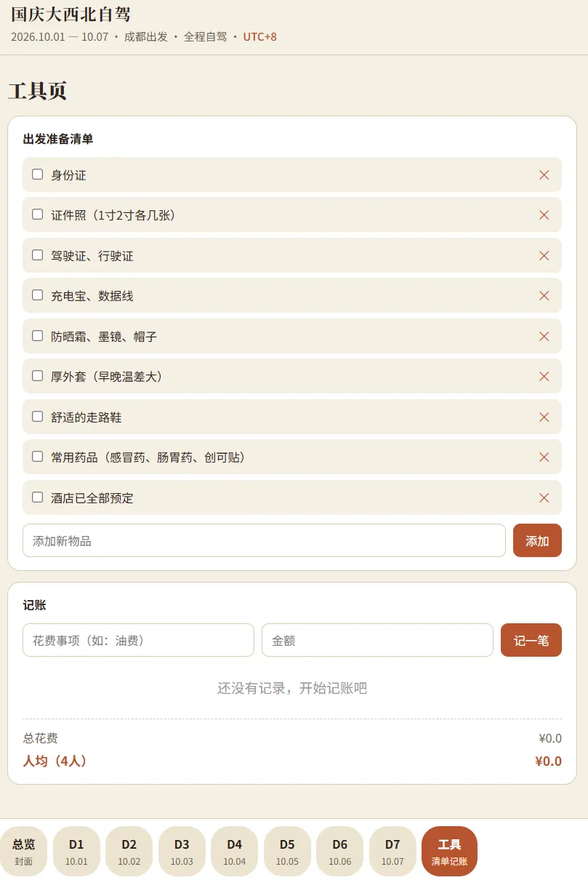This screenshot has width=588, height=880.
Task: Delete the 防晒霜、墨镜、帽子 item
Action: 544,336
